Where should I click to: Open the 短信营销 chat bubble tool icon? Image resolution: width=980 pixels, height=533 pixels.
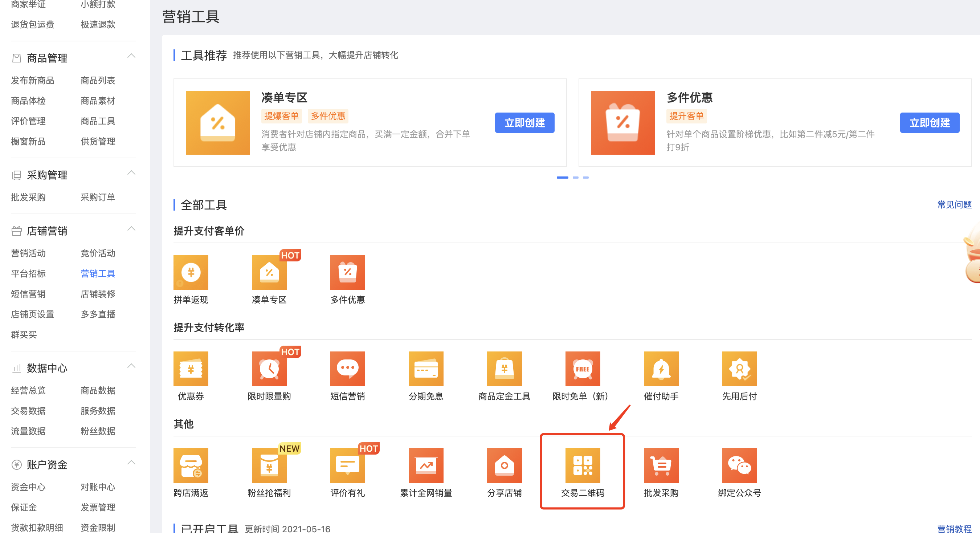click(x=347, y=369)
